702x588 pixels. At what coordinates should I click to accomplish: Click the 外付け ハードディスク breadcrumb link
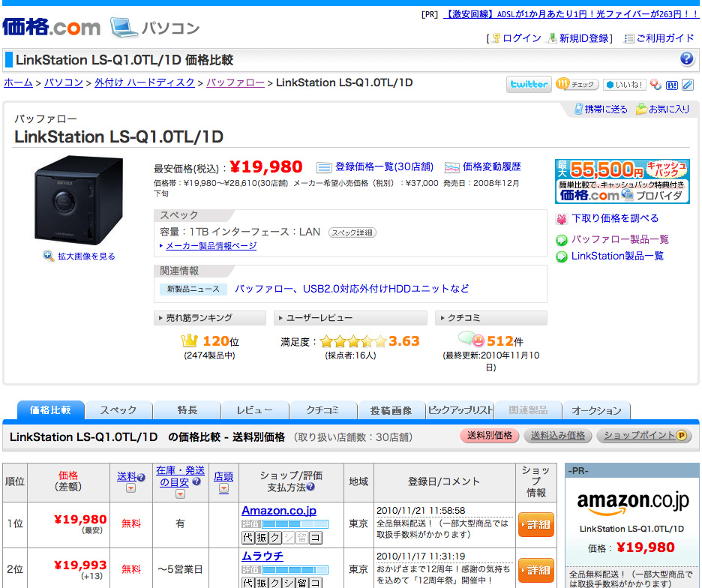(x=145, y=82)
